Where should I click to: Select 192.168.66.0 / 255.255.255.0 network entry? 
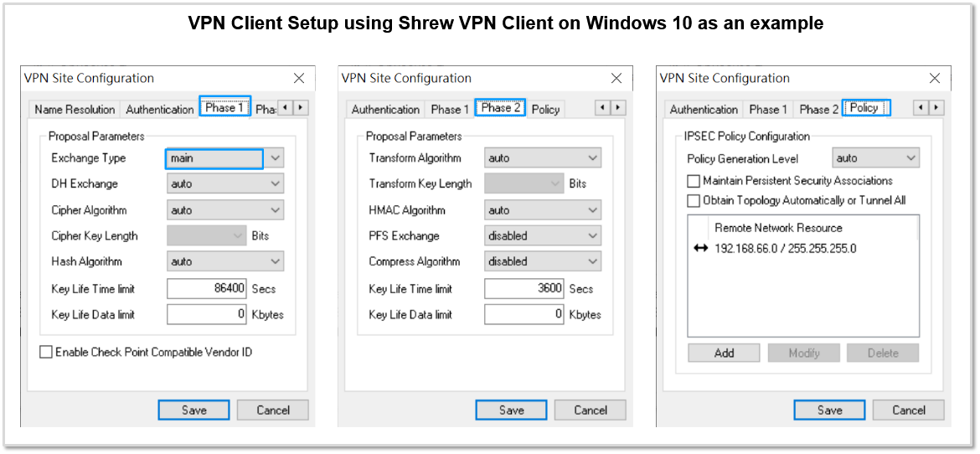pos(786,248)
